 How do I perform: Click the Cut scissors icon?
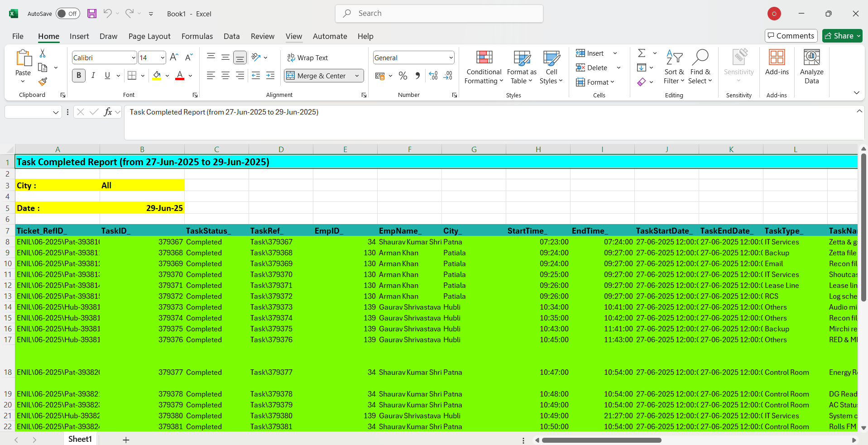point(43,53)
